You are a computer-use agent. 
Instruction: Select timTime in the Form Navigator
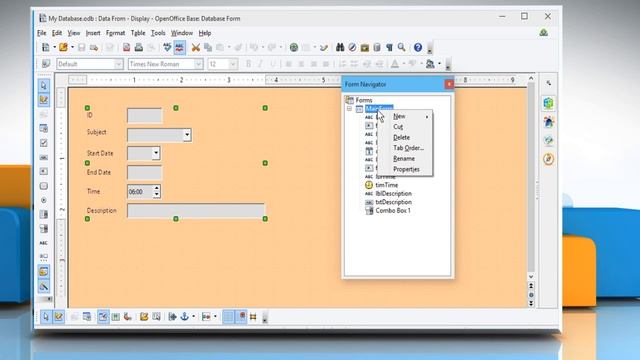pos(387,185)
